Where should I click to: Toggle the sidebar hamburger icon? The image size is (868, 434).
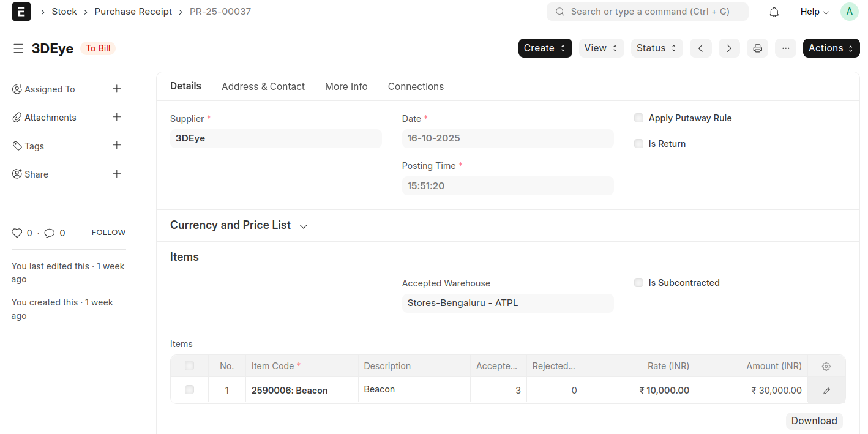(18, 48)
